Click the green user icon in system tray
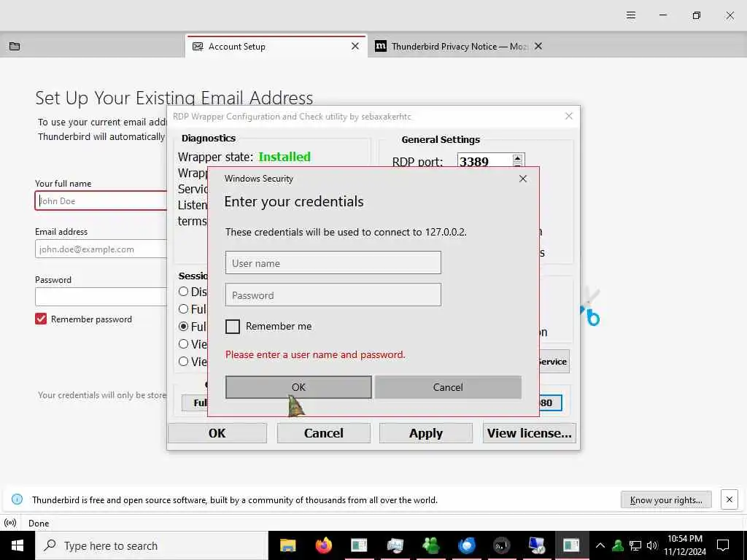 point(618,545)
